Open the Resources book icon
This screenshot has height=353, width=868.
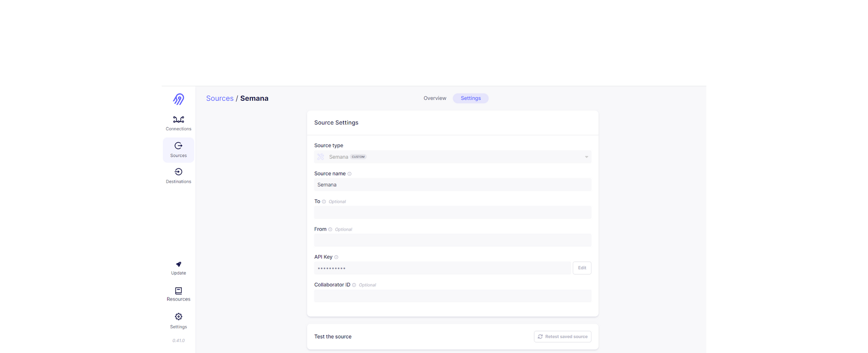tap(178, 291)
